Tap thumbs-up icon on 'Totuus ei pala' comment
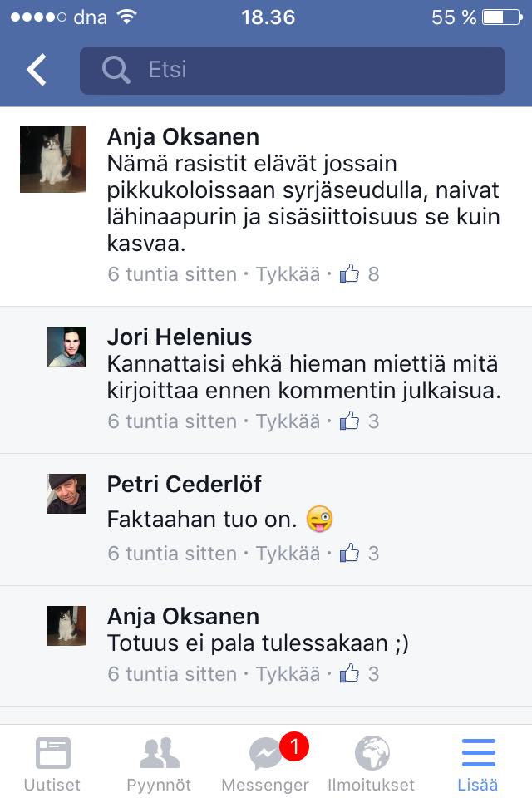The width and height of the screenshot is (532, 798). (x=349, y=672)
